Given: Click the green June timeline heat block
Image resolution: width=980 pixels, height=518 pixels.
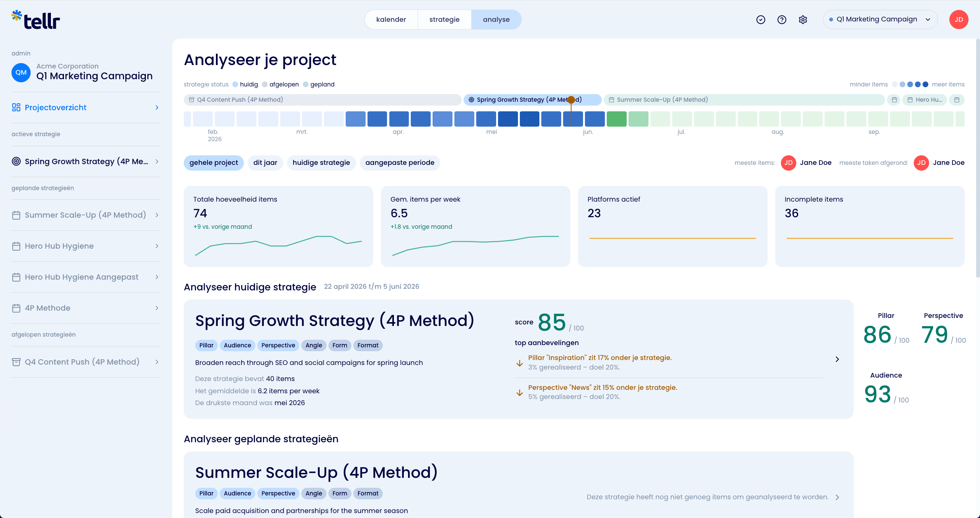Looking at the screenshot, I should pos(616,119).
